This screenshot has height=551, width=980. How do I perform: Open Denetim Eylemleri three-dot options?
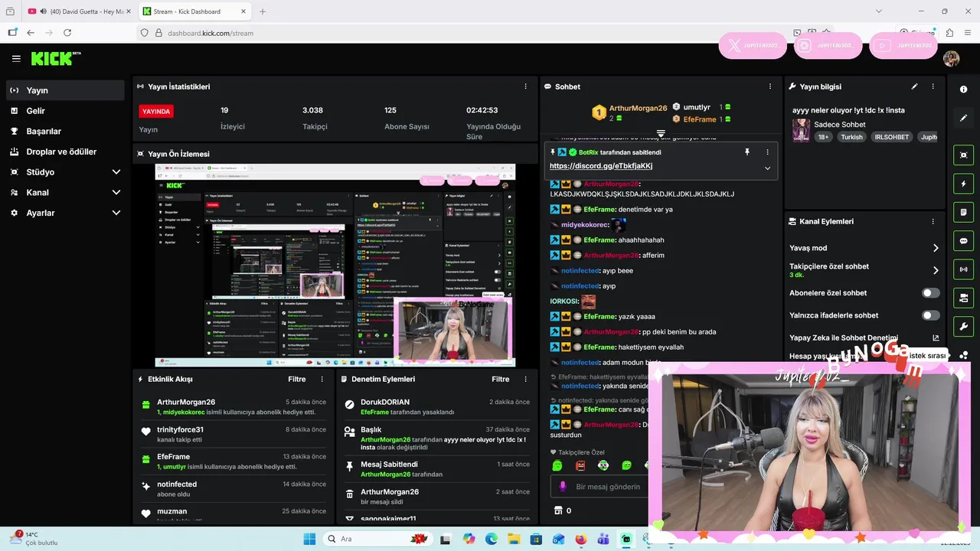[525, 379]
